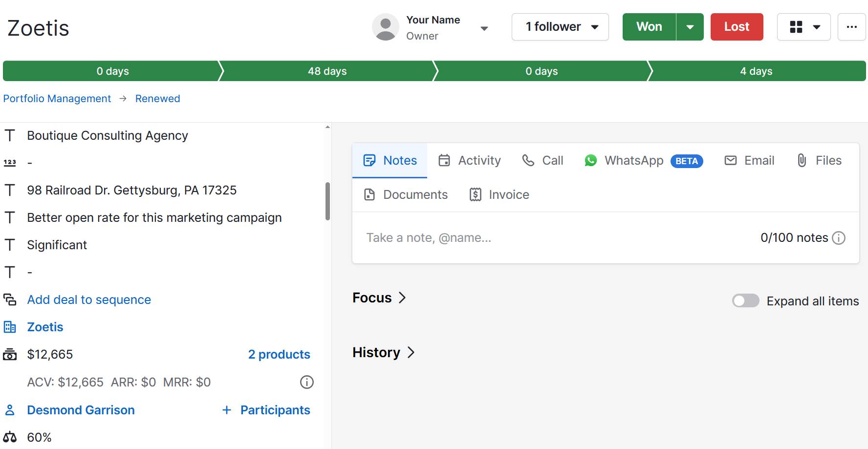This screenshot has height=449, width=868.
Task: Select the third pipeline stage, 0 days
Action: click(542, 71)
